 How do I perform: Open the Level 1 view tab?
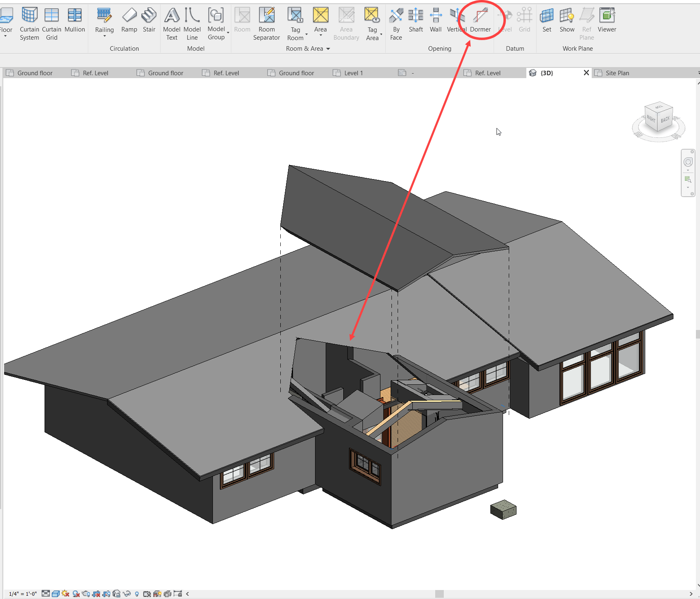pos(354,73)
